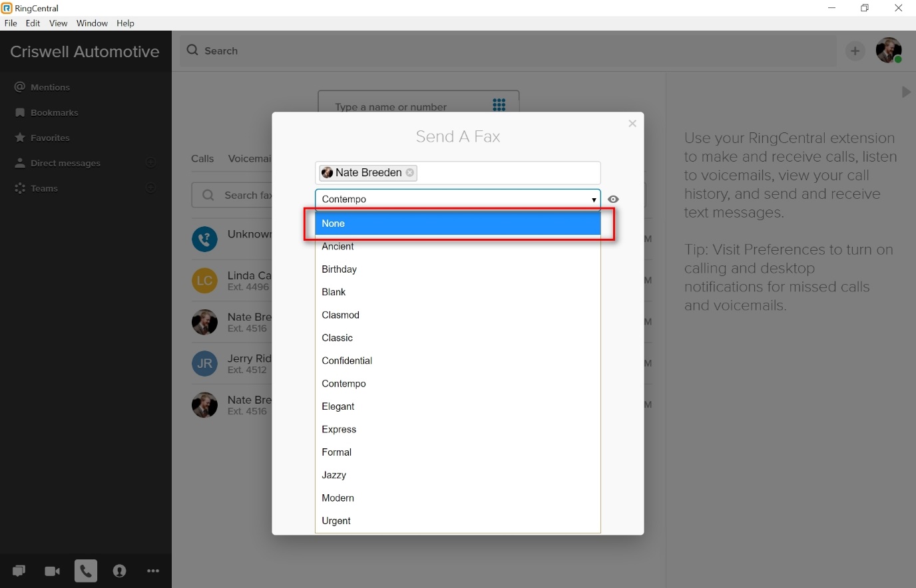916x588 pixels.
Task: Click the Search fax field
Action: coord(232,195)
